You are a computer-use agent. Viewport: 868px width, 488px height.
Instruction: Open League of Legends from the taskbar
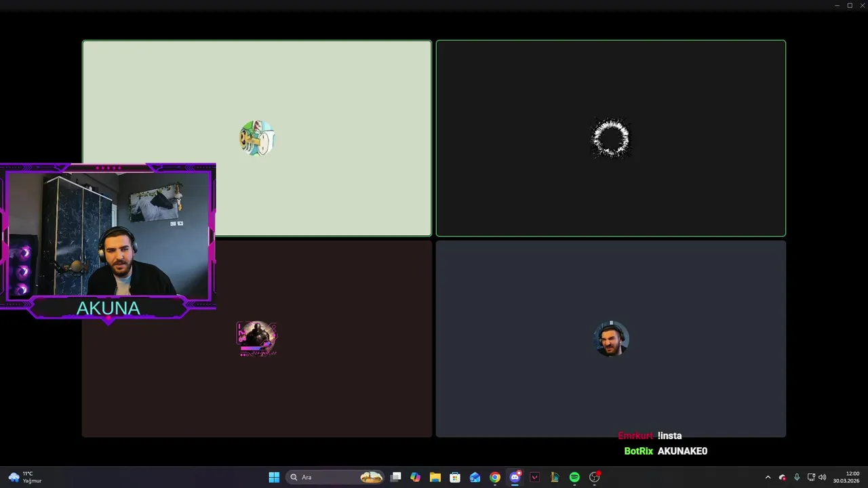pos(554,477)
